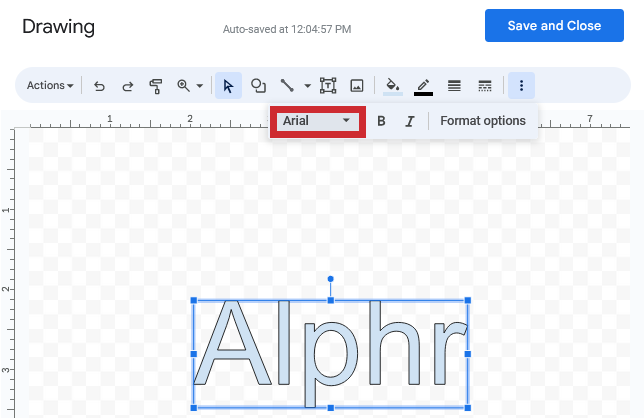Screen dimensions: 644x418
Task: Click the Zoom magnifier icon
Action: 183,85
